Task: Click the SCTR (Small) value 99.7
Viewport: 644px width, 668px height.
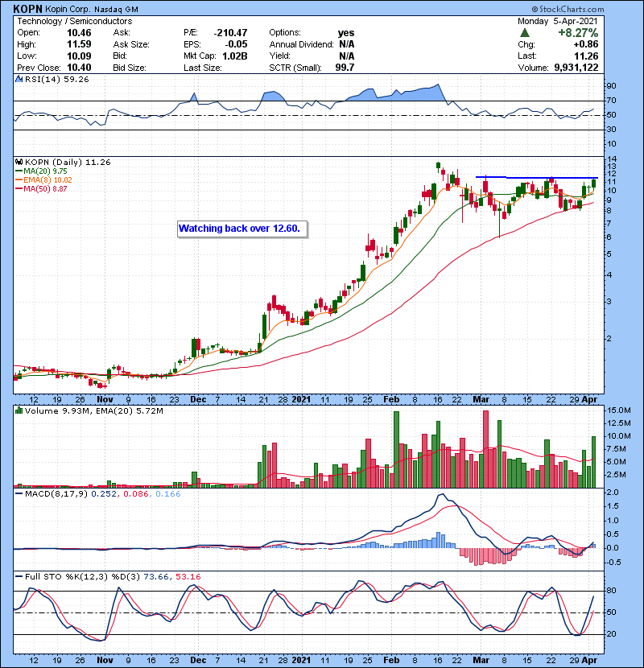Action: 345,68
